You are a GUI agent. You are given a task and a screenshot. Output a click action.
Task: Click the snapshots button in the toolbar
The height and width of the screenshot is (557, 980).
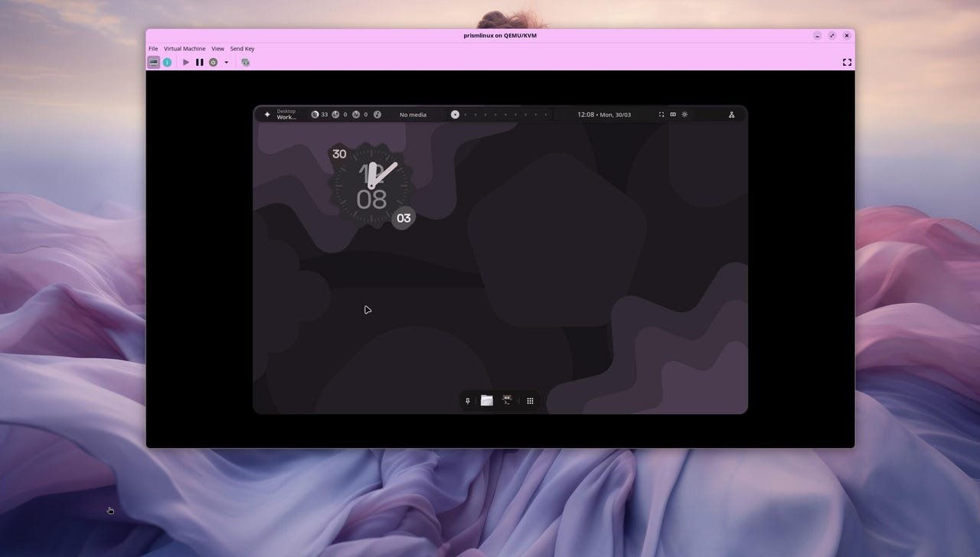pos(245,62)
